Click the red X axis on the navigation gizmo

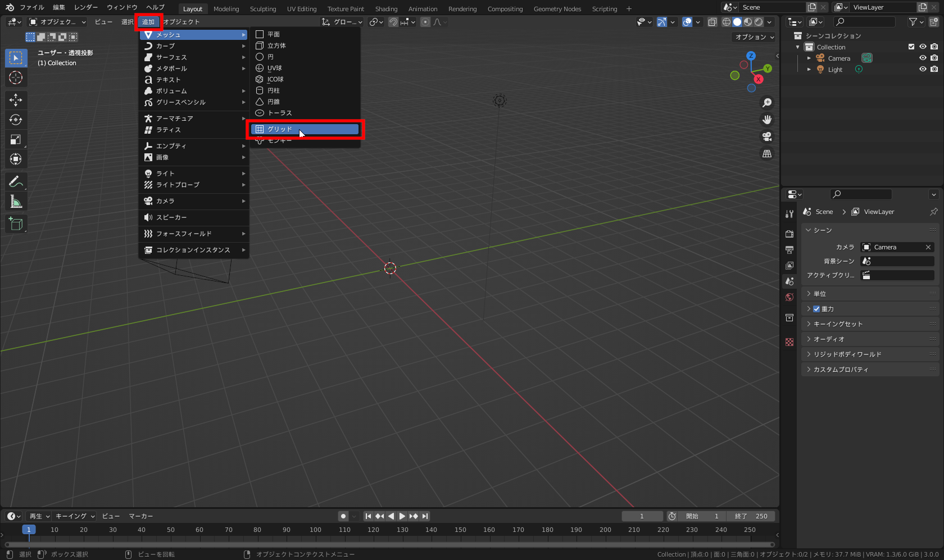[759, 79]
